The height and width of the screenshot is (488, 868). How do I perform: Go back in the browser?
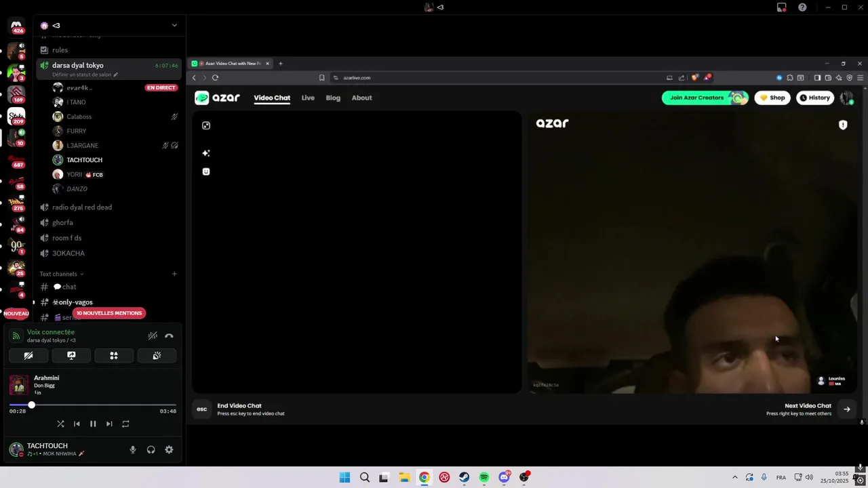click(x=194, y=78)
